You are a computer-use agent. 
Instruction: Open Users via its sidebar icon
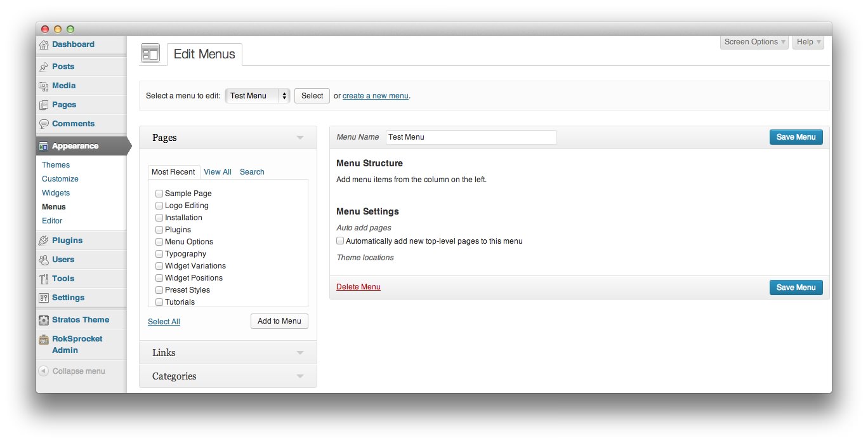point(44,260)
